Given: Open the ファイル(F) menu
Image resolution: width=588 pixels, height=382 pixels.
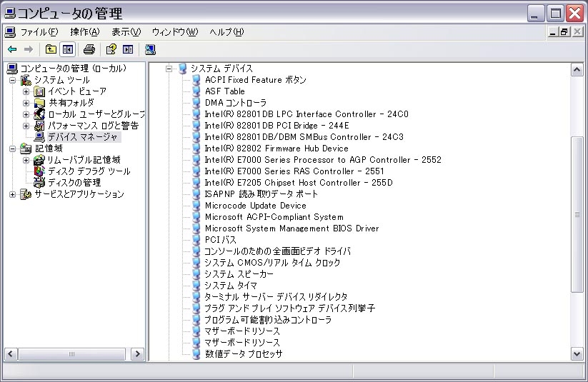Looking at the screenshot, I should (39, 32).
